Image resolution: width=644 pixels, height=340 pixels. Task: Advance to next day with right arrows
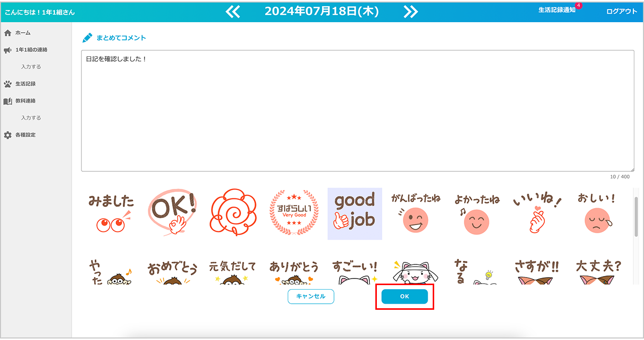pyautogui.click(x=411, y=12)
